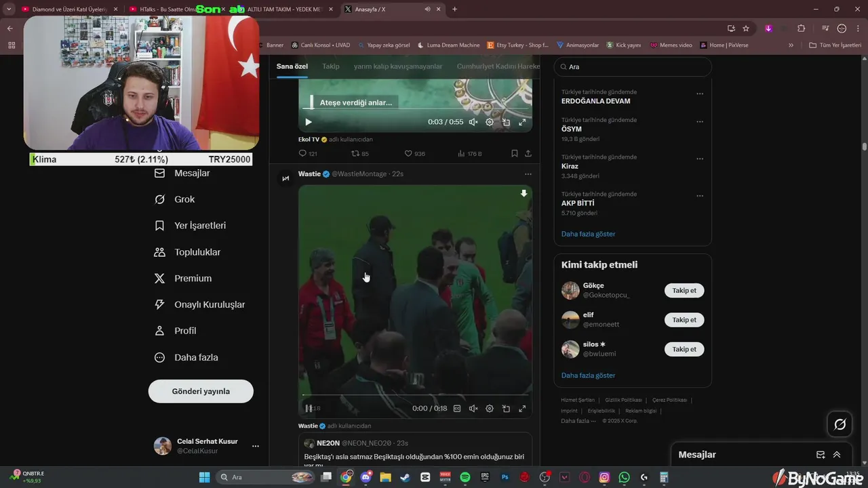Click the Wastie video progress bar

[415, 394]
